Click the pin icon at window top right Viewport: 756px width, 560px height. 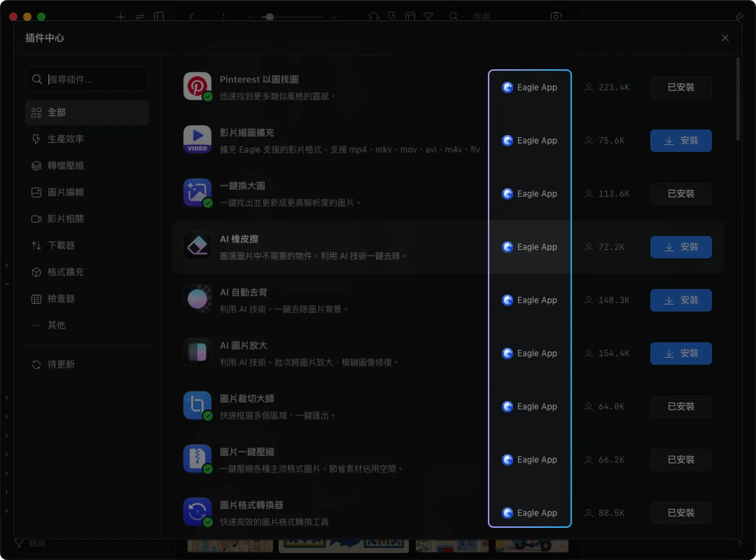[x=739, y=17]
